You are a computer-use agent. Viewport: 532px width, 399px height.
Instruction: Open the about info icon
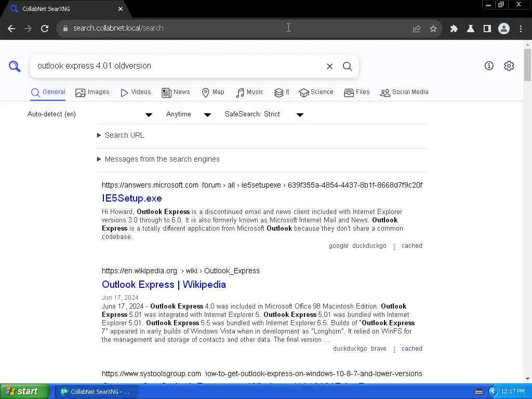pyautogui.click(x=489, y=66)
